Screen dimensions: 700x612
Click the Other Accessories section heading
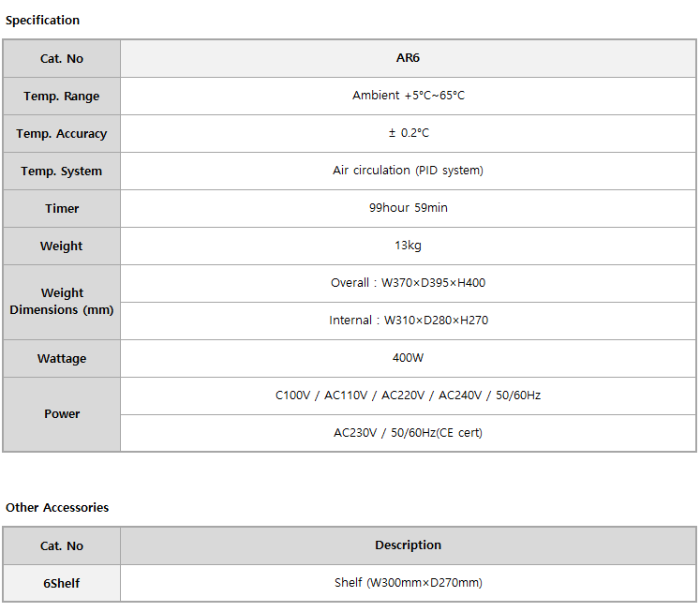pyautogui.click(x=57, y=508)
